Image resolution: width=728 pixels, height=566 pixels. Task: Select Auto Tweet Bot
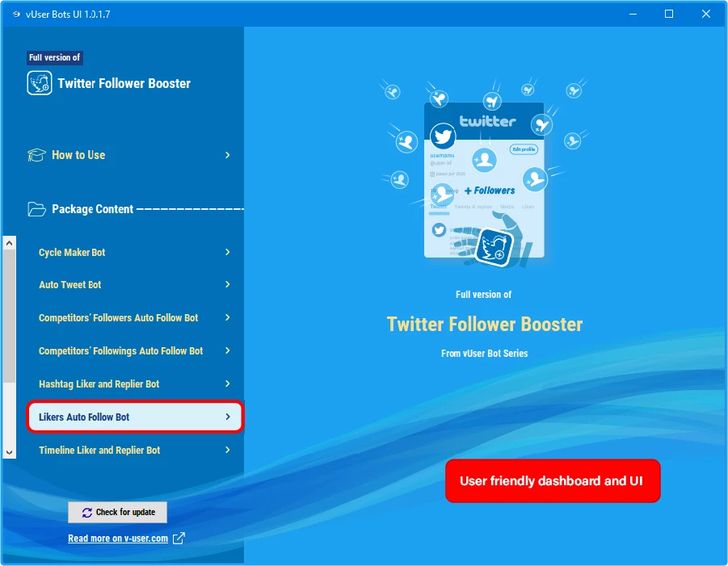135,285
